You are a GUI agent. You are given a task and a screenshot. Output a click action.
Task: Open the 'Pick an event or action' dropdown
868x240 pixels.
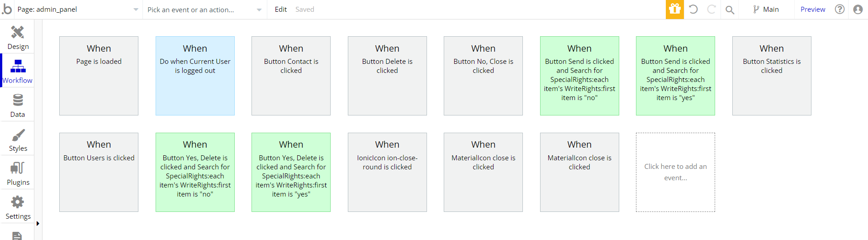[x=204, y=10]
